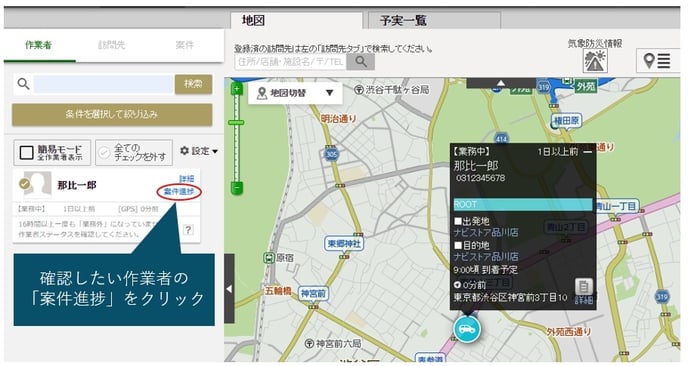The height and width of the screenshot is (366, 688).
Task: Click the phone number 0312345678
Action: 480,178
